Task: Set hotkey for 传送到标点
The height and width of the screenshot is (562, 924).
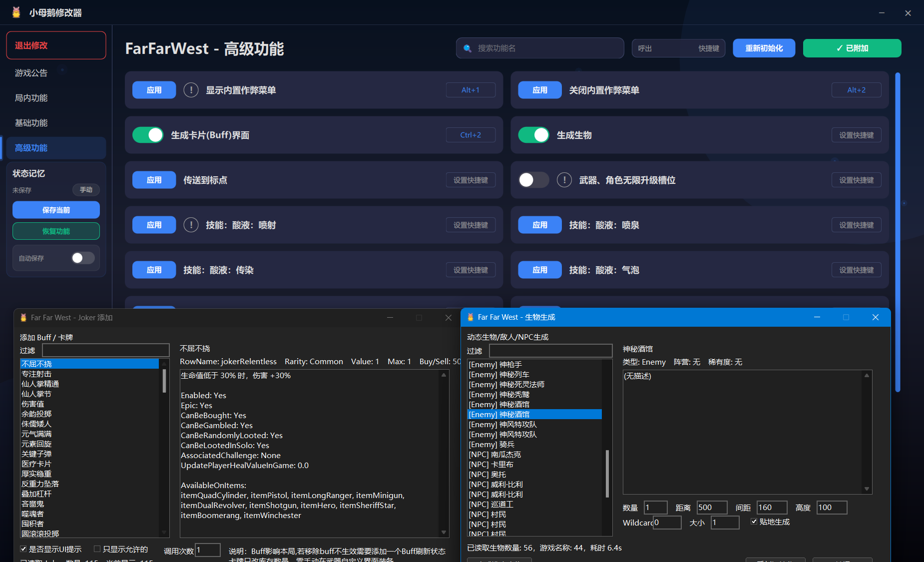Action: tap(470, 180)
